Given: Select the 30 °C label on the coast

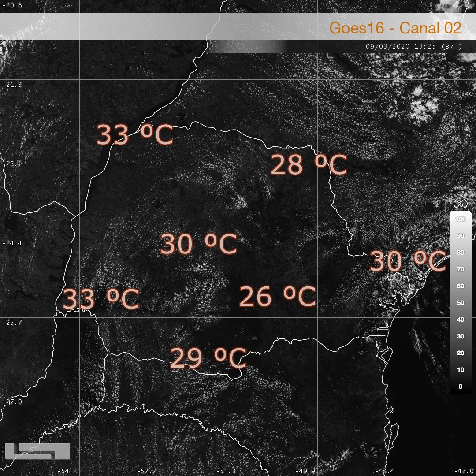Looking at the screenshot, I should [x=408, y=261].
